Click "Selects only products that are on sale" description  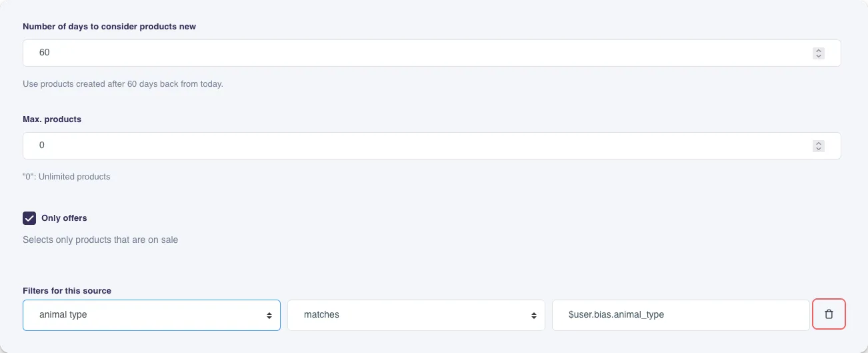point(100,240)
